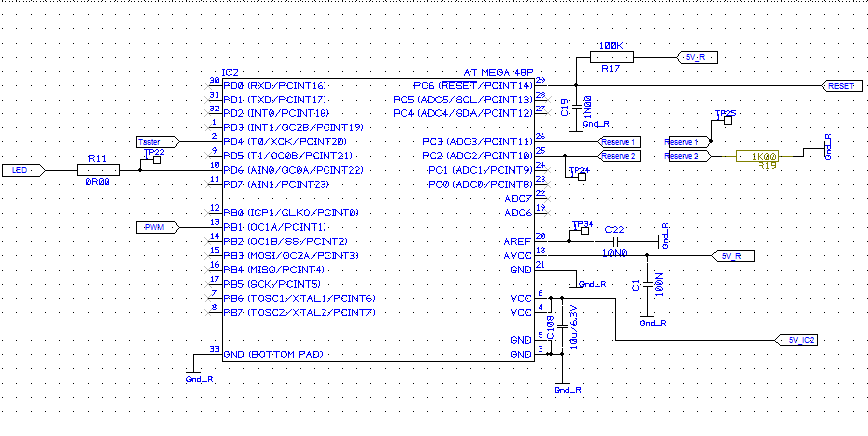Screen dimensions: 868x436
Task: Select the 5V_R net label on AVCC line
Action: (x=732, y=256)
